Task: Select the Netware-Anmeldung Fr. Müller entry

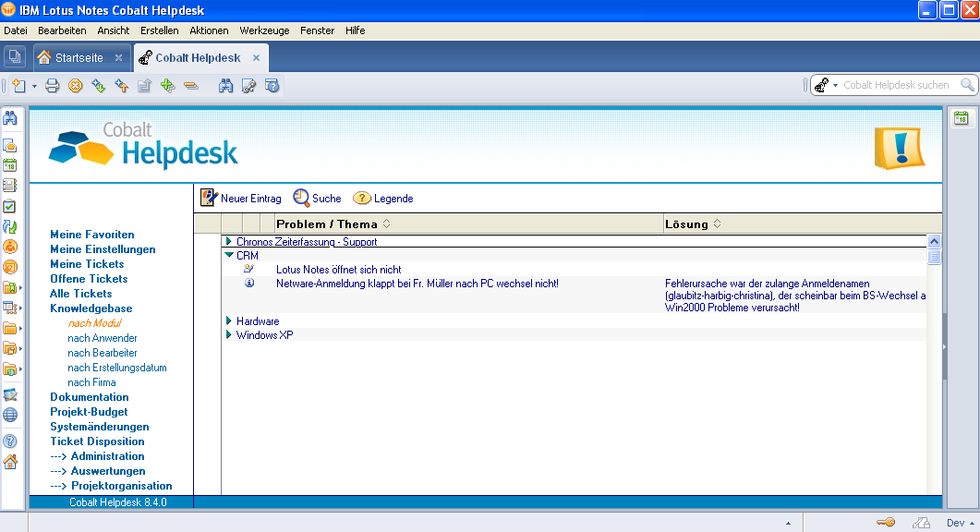Action: click(417, 284)
